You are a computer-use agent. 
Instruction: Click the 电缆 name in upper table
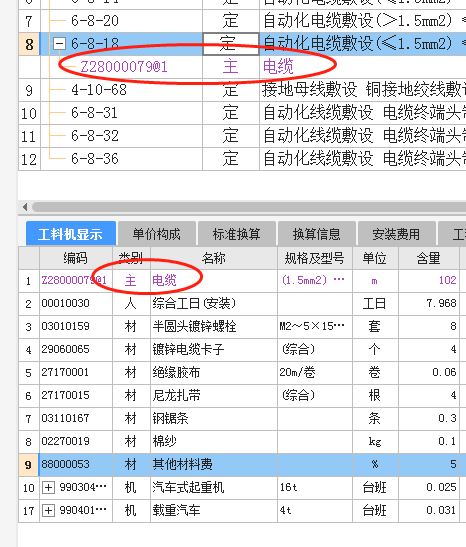tap(278, 67)
